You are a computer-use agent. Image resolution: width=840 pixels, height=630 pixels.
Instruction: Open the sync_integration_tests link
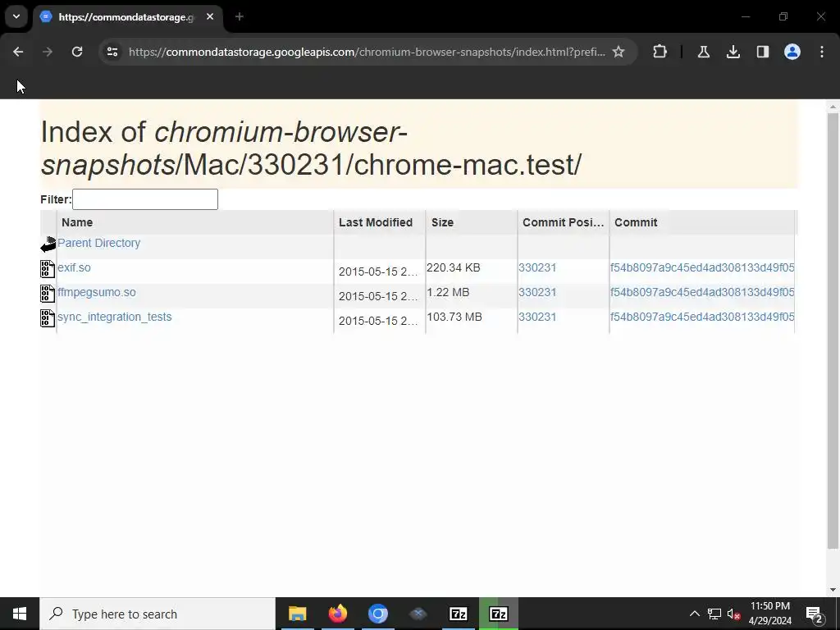(115, 317)
